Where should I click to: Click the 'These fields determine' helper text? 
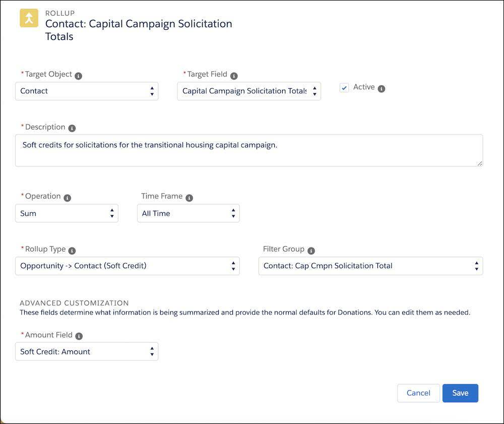click(x=245, y=313)
